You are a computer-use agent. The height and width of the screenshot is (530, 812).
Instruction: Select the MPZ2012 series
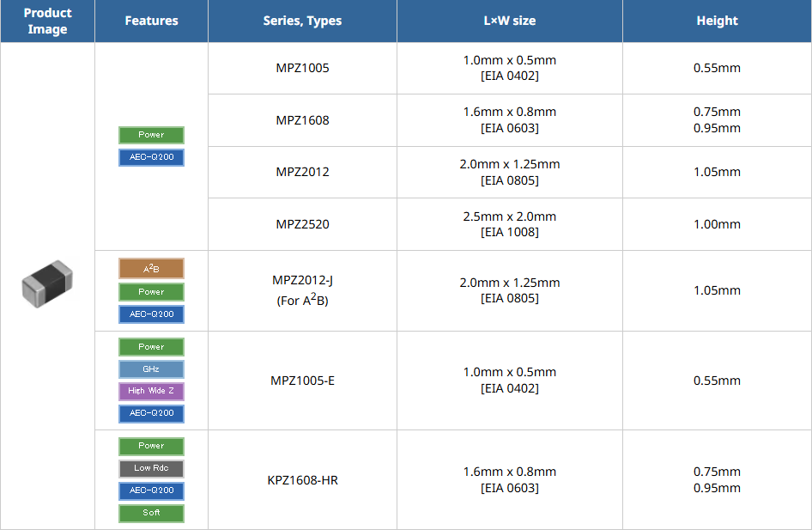[x=302, y=172]
